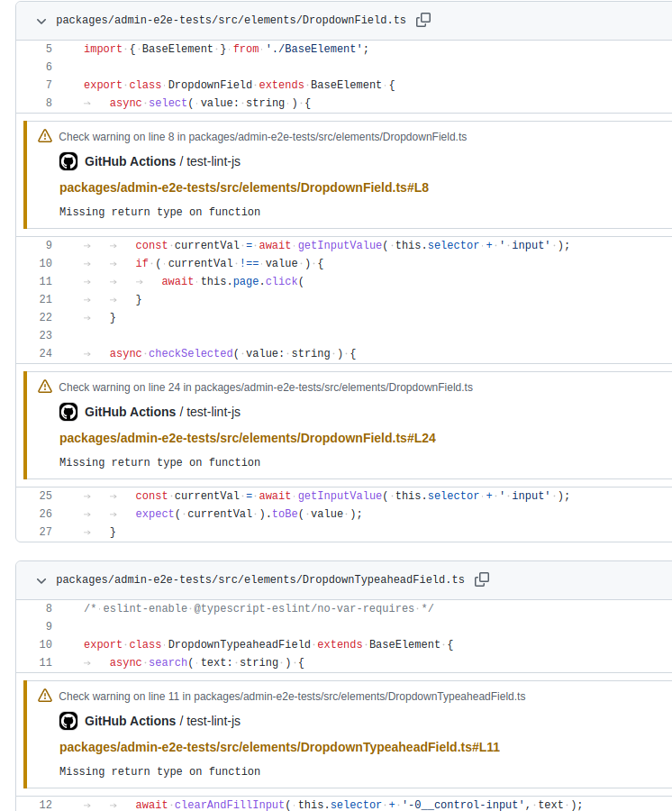Image resolution: width=672 pixels, height=811 pixels.
Task: Collapse the DropdownTypeaheadField.ts diff
Action: (40, 579)
